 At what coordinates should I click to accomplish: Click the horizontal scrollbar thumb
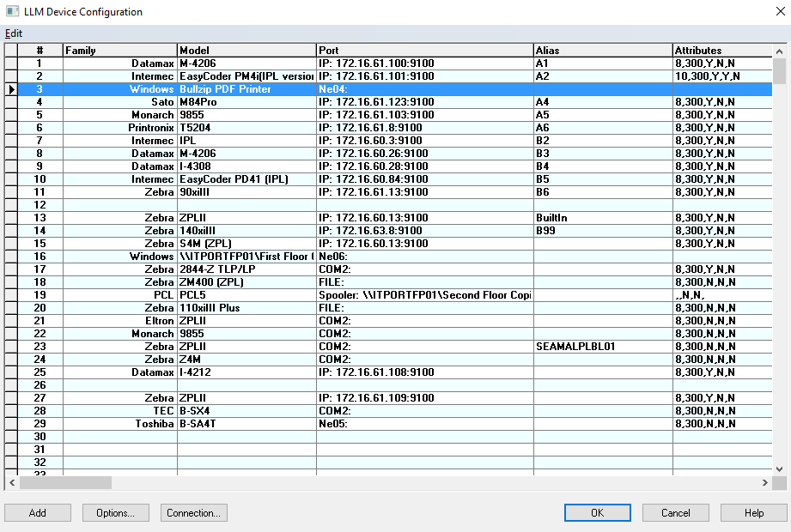click(65, 482)
